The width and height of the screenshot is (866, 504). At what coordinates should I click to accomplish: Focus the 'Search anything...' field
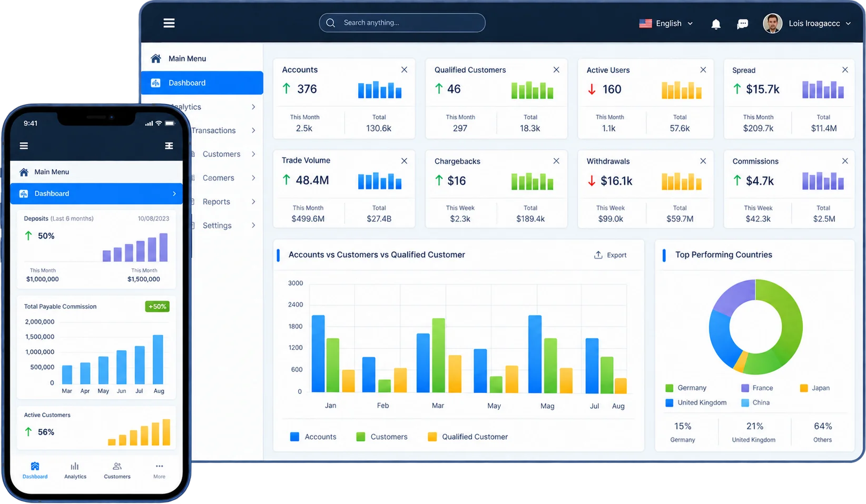[402, 23]
